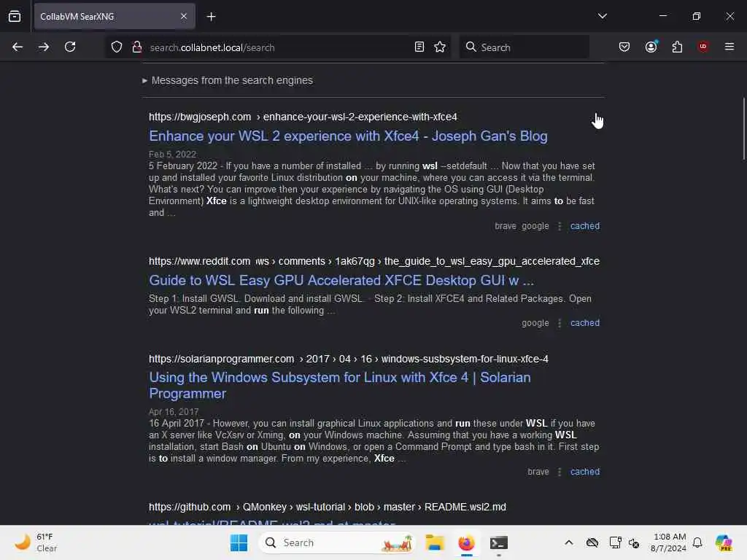Image resolution: width=747 pixels, height=560 pixels.
Task: Click google engine label on reddit result
Action: tap(535, 323)
